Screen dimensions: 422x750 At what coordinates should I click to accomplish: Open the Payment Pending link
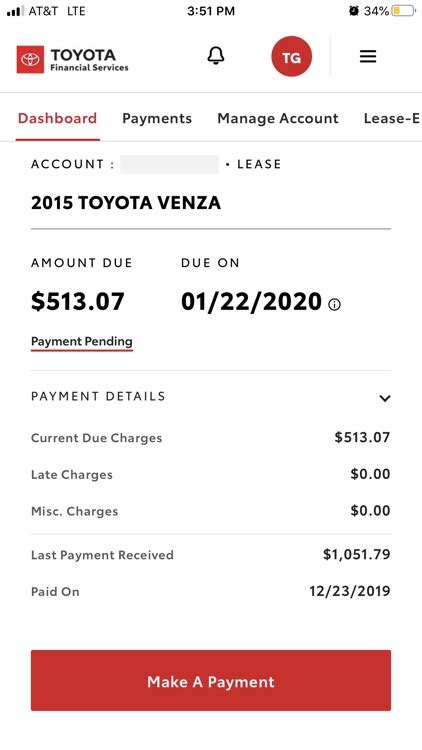click(x=82, y=342)
